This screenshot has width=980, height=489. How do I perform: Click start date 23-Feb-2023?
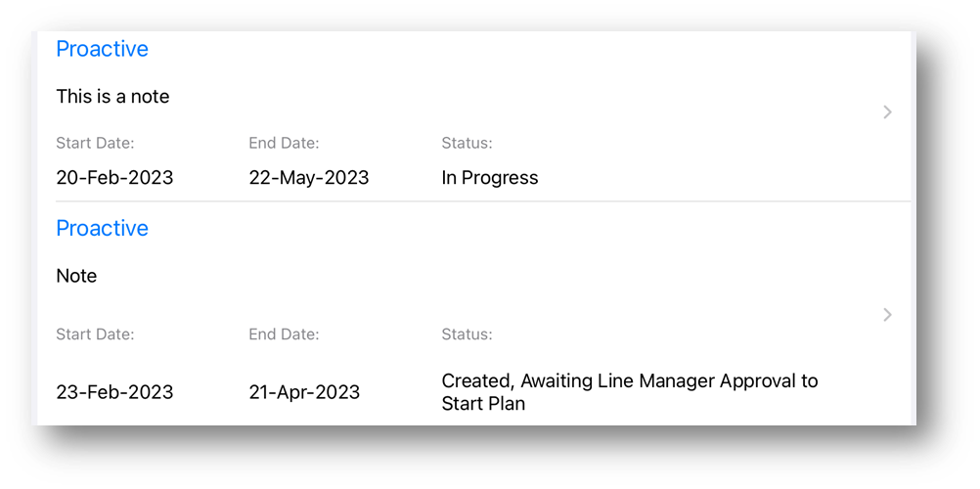[114, 392]
